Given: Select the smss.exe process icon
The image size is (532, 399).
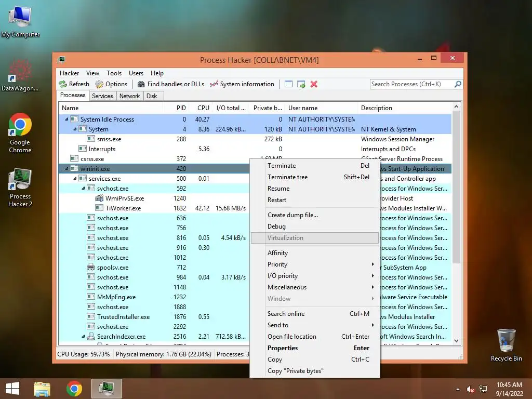Looking at the screenshot, I should click(90, 139).
